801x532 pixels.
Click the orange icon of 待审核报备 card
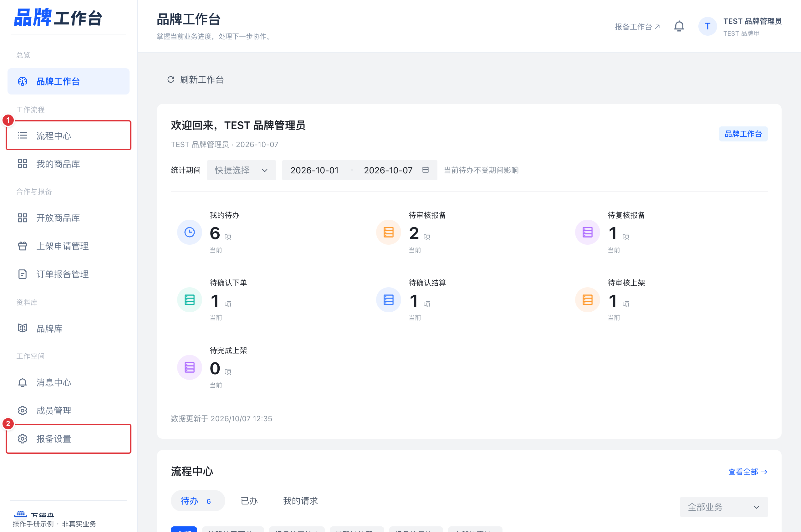pyautogui.click(x=389, y=233)
